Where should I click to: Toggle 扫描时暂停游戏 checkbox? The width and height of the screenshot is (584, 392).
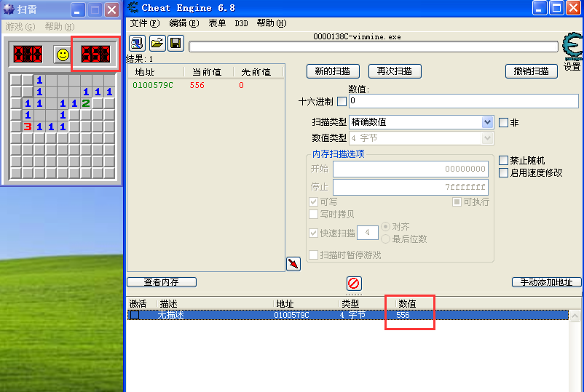[313, 255]
